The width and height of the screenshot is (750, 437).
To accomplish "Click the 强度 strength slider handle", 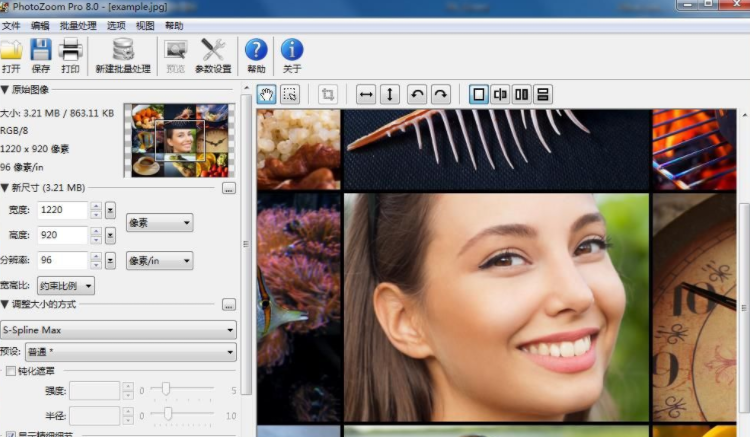I will pyautogui.click(x=165, y=388).
